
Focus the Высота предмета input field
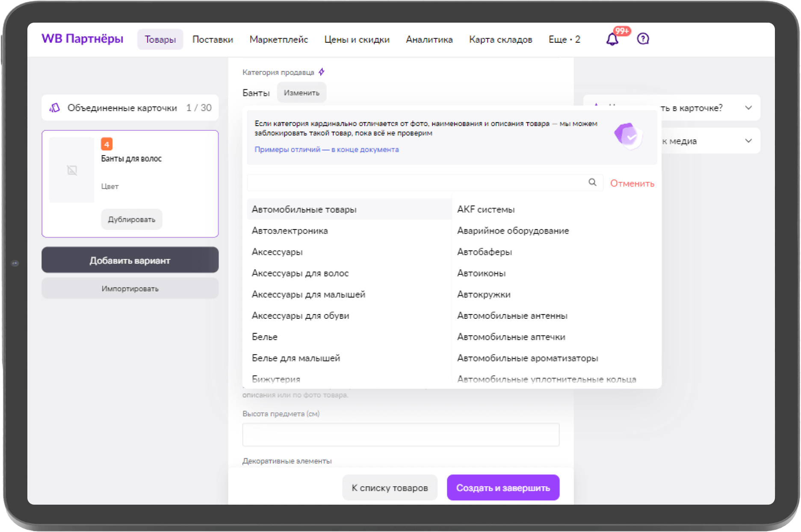[400, 435]
